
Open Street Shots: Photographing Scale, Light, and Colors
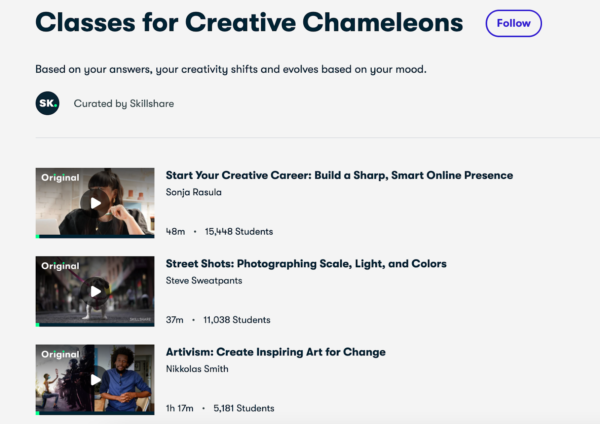[306, 264]
